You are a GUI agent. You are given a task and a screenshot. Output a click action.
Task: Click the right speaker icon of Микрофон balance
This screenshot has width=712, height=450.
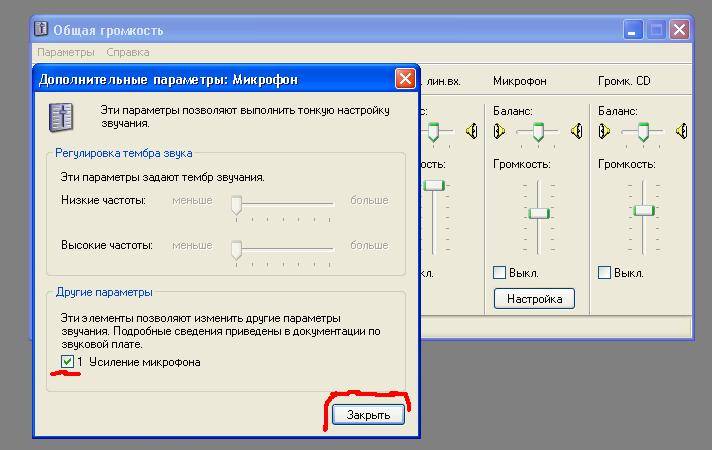tap(577, 131)
